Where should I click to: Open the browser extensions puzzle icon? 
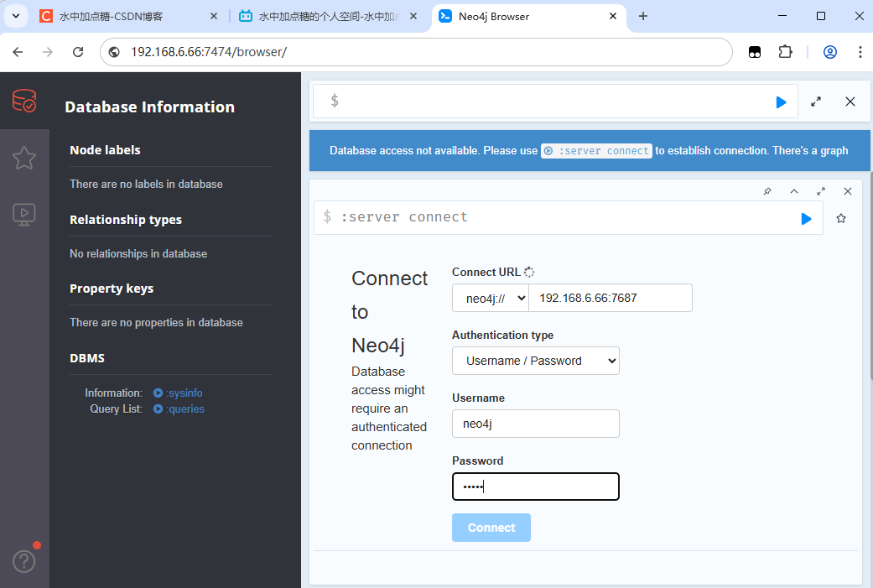pos(785,52)
